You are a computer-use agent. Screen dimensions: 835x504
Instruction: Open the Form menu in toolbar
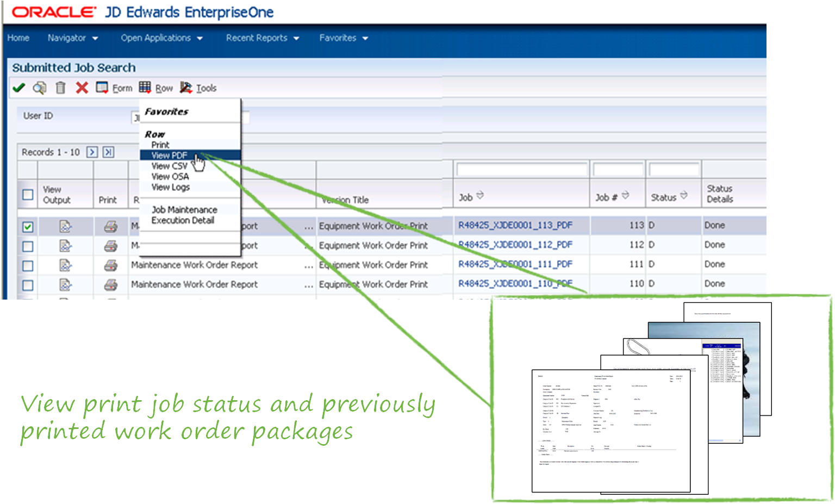[x=114, y=88]
